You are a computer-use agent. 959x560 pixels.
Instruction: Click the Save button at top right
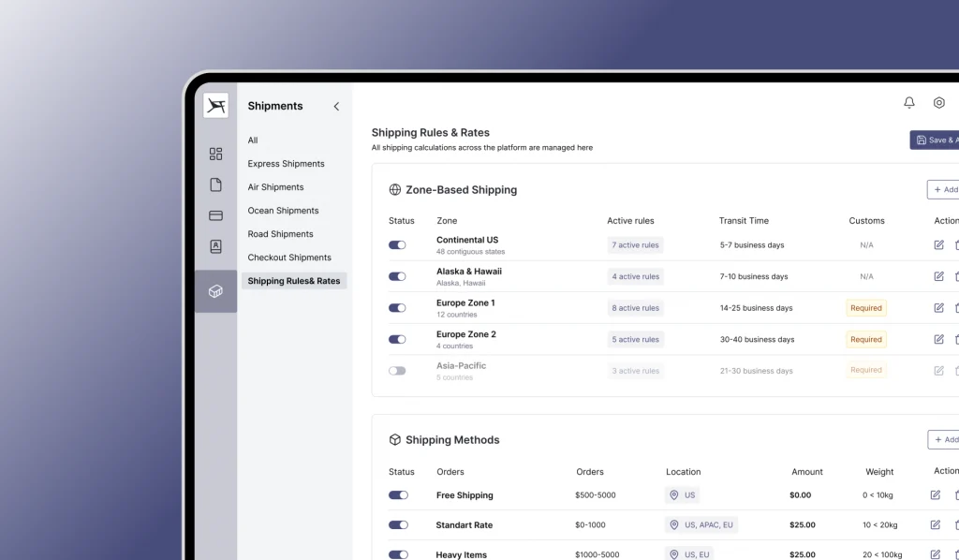[x=936, y=140]
